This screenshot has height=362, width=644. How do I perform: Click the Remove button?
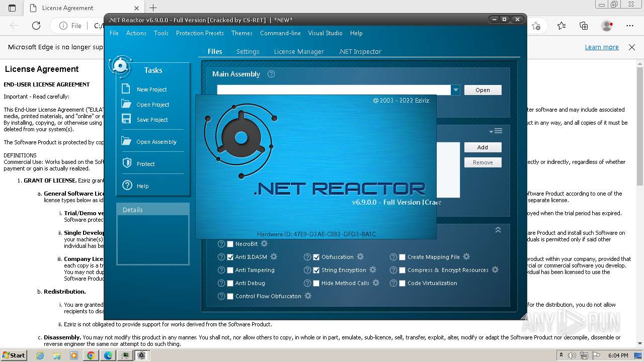click(482, 162)
